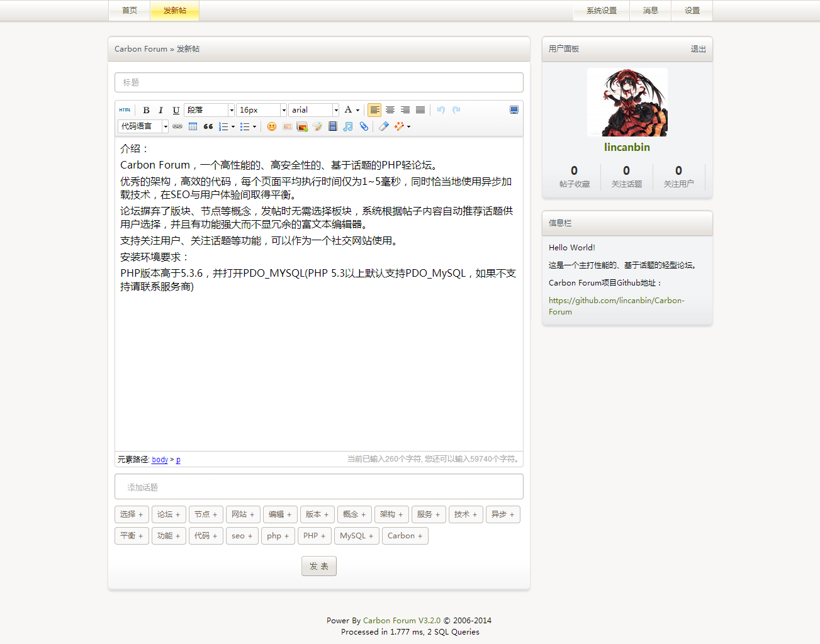820x644 pixels.
Task: Open the scrawl drawing palette tool
Action: pyautogui.click(x=317, y=126)
